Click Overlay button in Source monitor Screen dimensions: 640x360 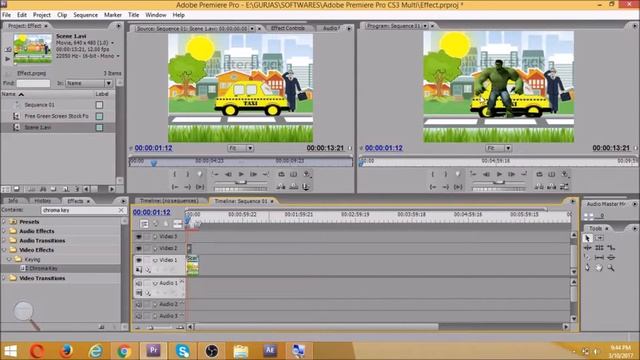click(x=293, y=187)
